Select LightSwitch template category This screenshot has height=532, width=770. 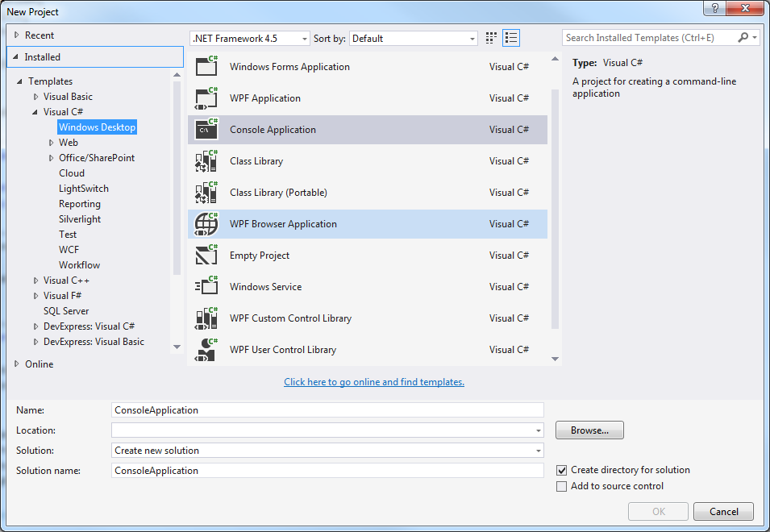coord(84,189)
